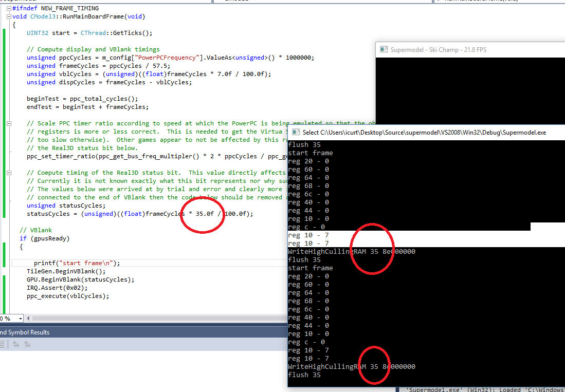Screen dimensions: 565x392
Task: Click the 'ppc_execute(vblCycles);' line
Action: 68,296
